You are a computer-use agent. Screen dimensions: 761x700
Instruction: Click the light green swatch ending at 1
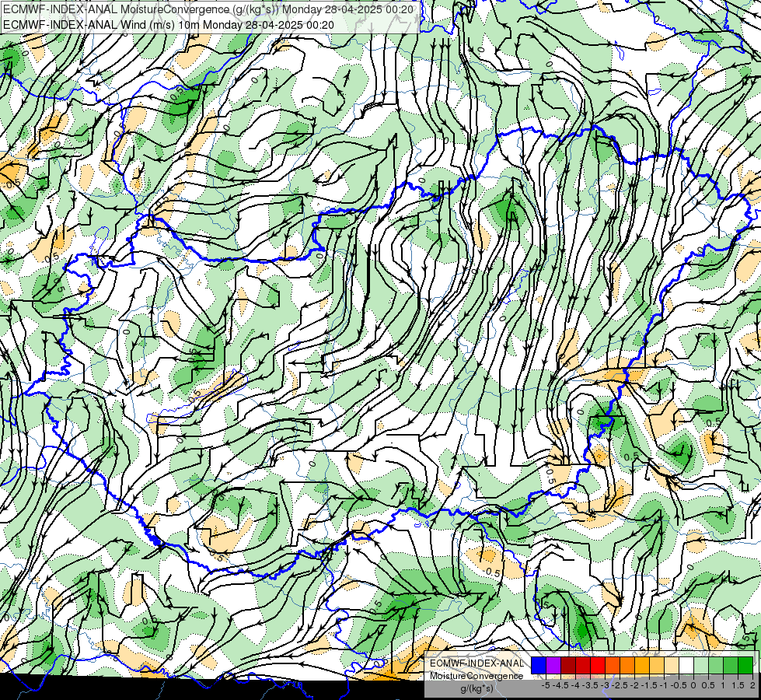click(x=716, y=665)
